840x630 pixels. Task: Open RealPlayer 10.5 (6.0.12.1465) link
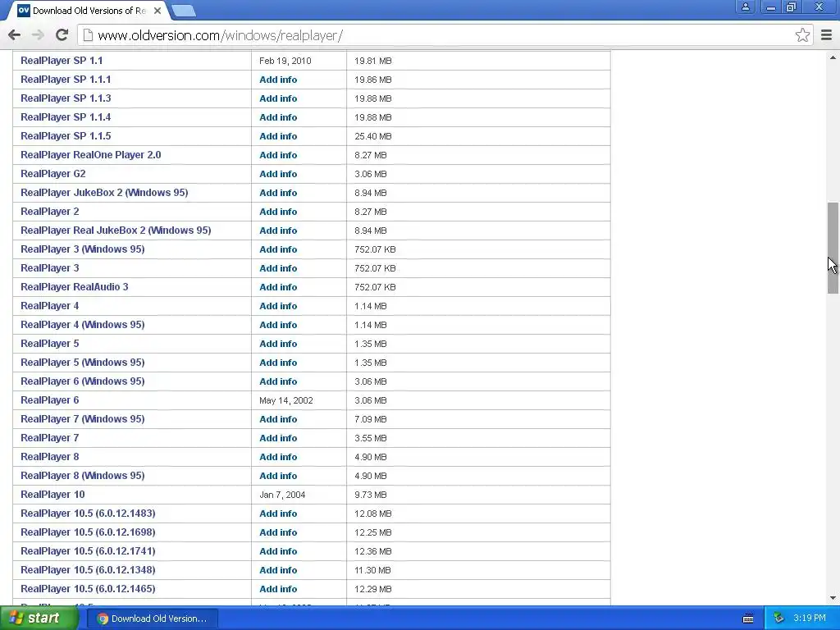88,589
